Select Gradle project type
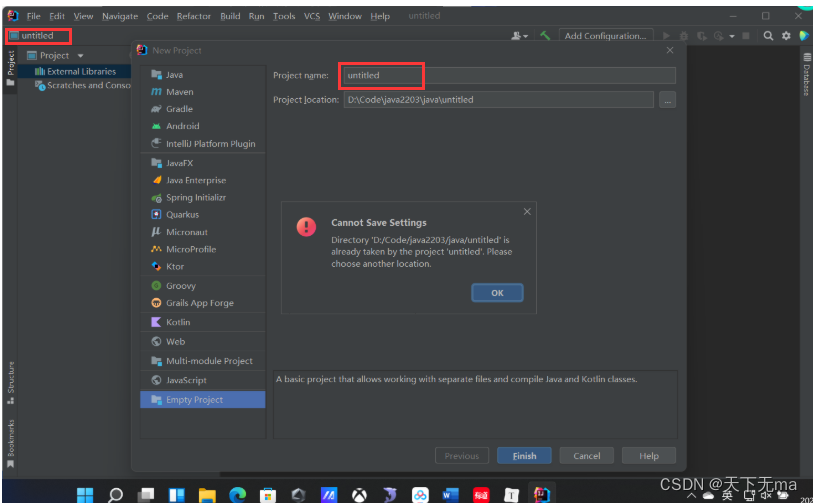 pos(202,109)
